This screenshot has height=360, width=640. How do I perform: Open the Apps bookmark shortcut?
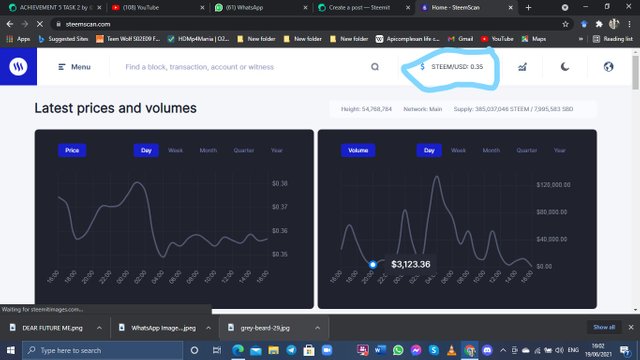pyautogui.click(x=18, y=39)
